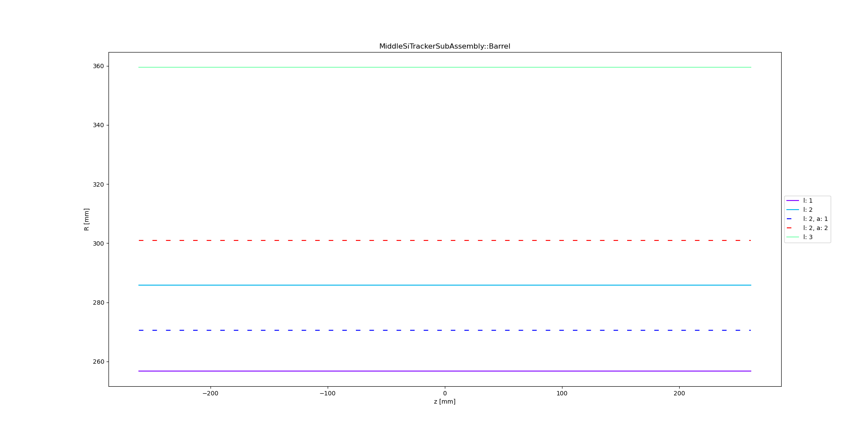Select the 'R [mm]' y-axis label

[x=86, y=220]
